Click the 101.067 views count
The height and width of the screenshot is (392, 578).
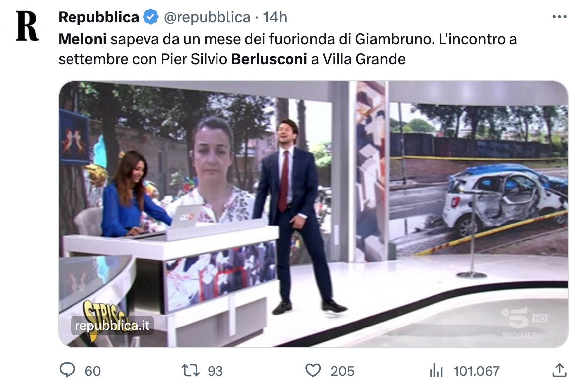click(x=476, y=371)
